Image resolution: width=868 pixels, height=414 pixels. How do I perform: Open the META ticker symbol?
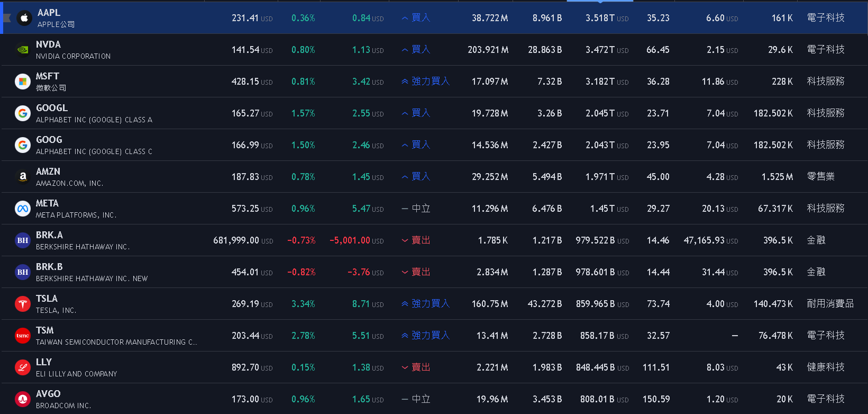[47, 203]
